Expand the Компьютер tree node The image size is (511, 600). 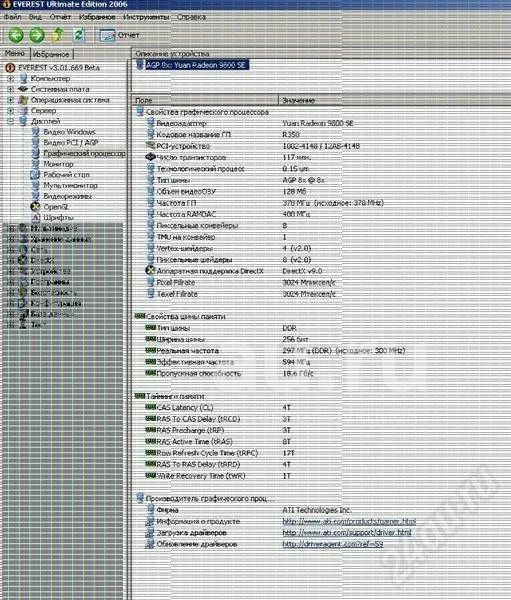point(11,78)
